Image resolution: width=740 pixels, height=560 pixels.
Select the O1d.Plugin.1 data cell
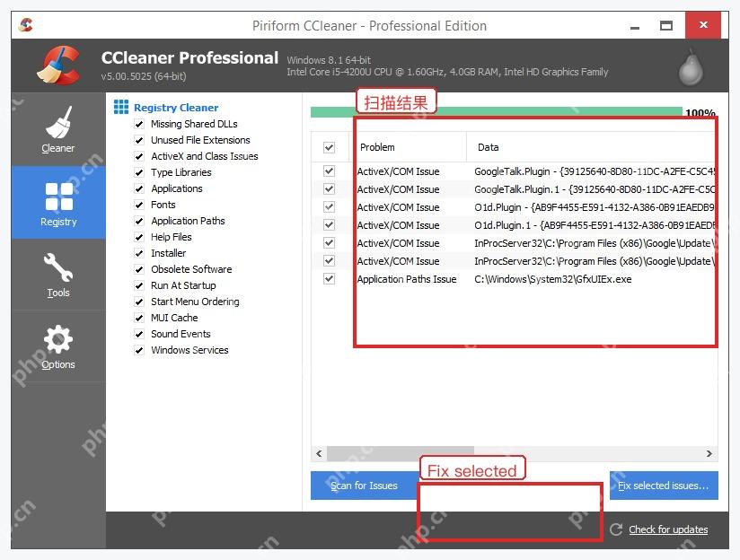(x=595, y=225)
